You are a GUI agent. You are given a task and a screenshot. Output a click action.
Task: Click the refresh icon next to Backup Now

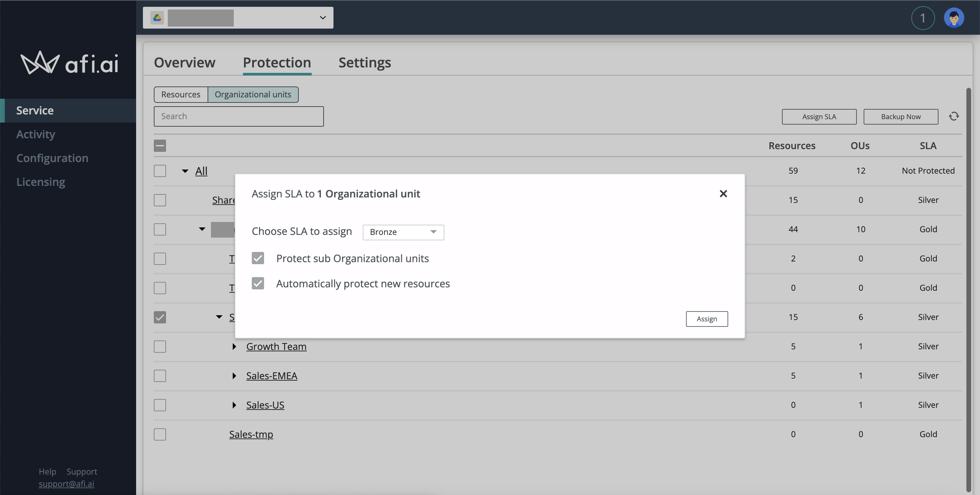click(x=954, y=116)
